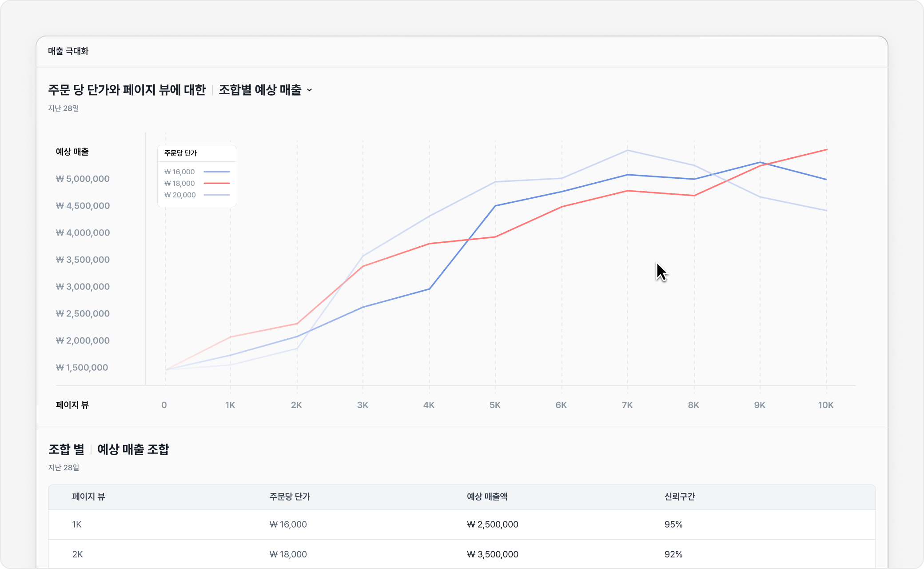924x569 pixels.
Task: Select the 2K cell in the table
Action: click(x=77, y=554)
